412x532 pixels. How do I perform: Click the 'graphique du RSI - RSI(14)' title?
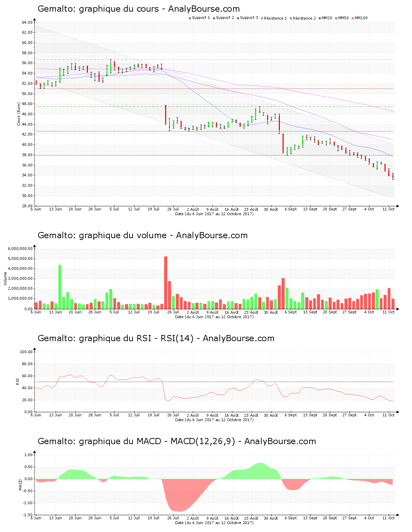136,338
